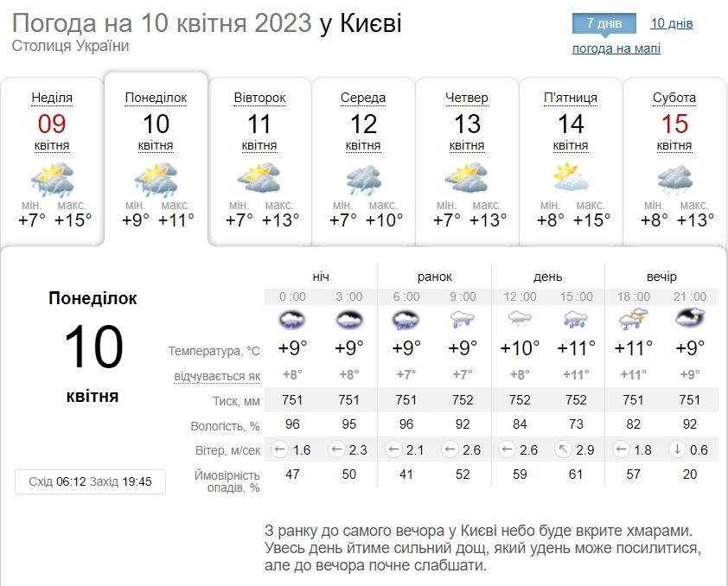This screenshot has width=728, height=586.
Task: Click the overcast rain icon for Субота 15
Action: [x=674, y=179]
